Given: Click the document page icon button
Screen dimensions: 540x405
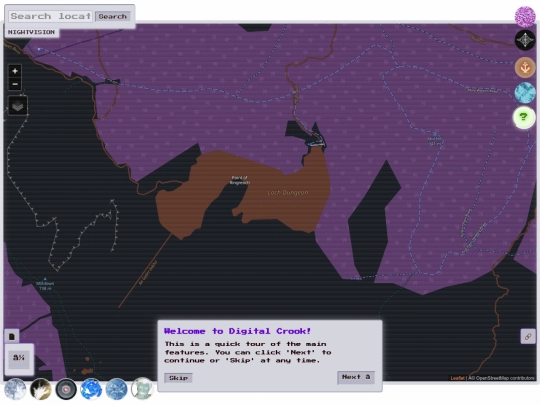Looking at the screenshot, I should point(12,336).
